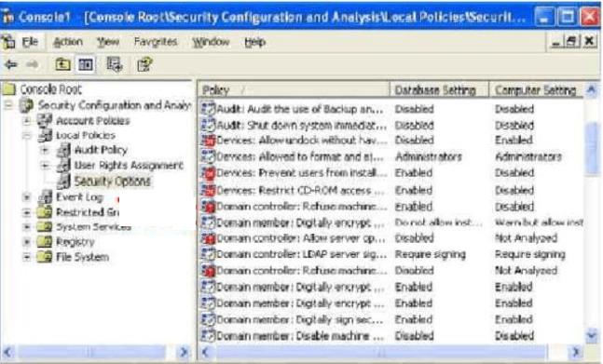Viewport: 603px width, 364px height.
Task: Open the Favorites menu
Action: [156, 42]
